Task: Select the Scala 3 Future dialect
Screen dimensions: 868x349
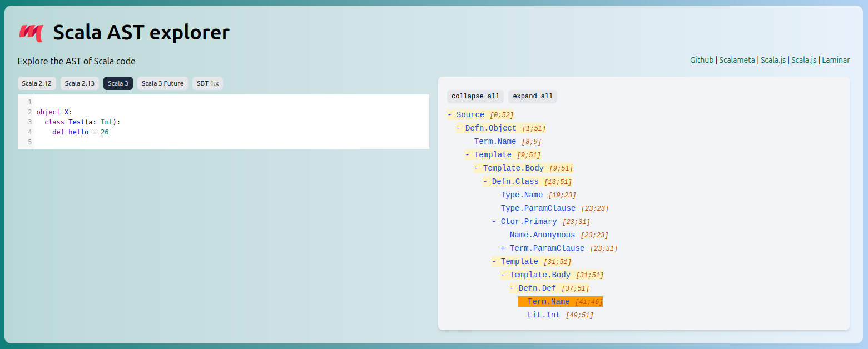Action: 162,83
